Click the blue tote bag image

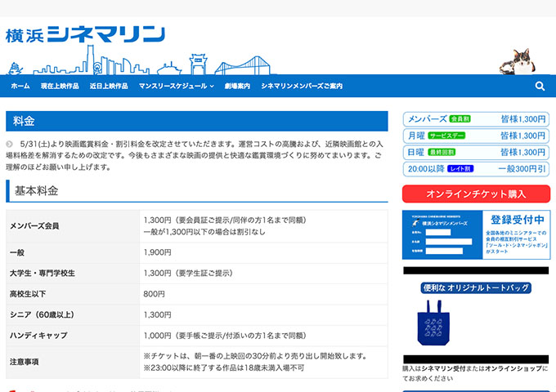tap(433, 323)
